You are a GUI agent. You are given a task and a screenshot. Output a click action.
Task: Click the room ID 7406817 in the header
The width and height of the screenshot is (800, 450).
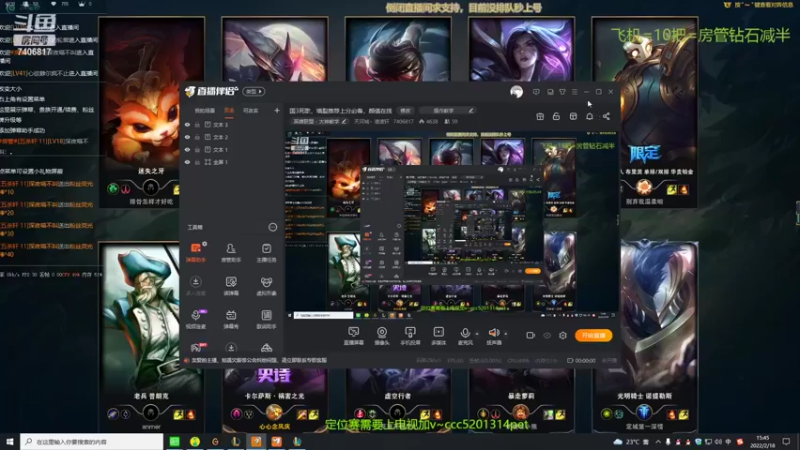403,121
